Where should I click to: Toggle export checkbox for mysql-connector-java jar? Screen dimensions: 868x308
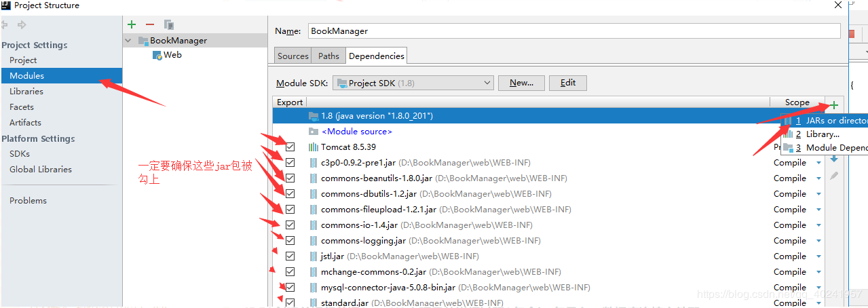290,287
